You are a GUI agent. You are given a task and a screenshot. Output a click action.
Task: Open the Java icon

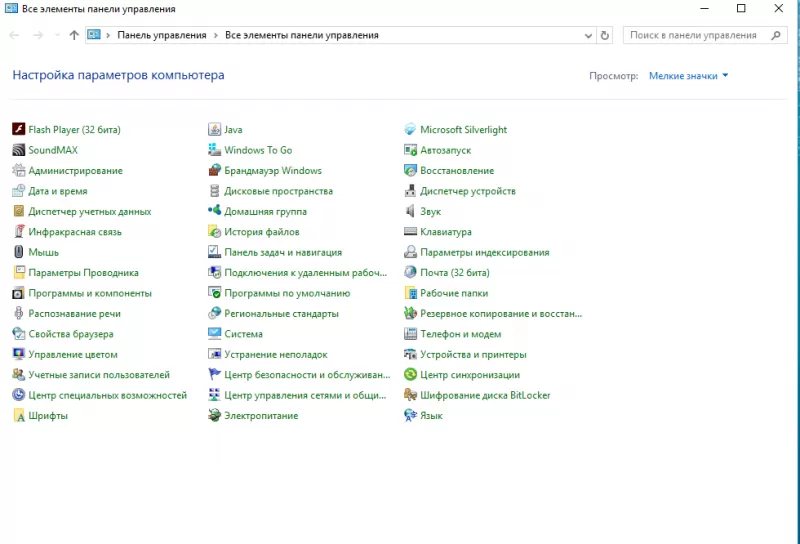214,129
